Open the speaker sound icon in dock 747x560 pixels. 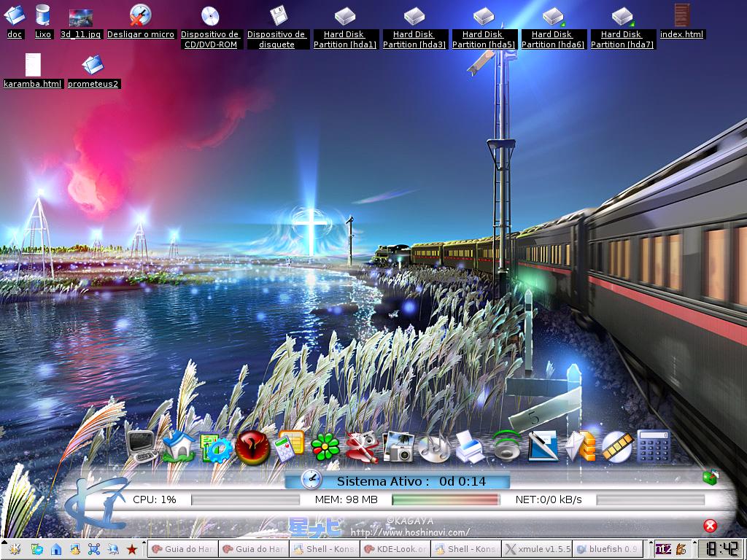506,446
